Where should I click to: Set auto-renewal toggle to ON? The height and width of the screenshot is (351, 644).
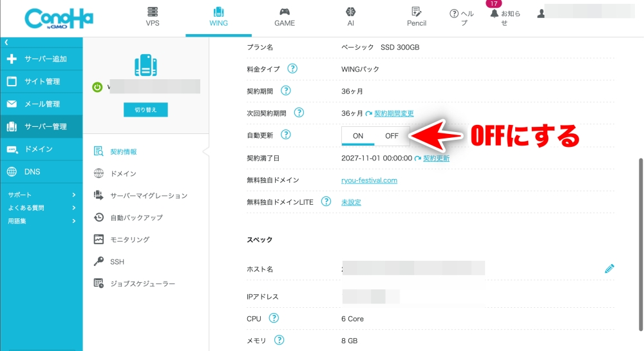pos(358,136)
